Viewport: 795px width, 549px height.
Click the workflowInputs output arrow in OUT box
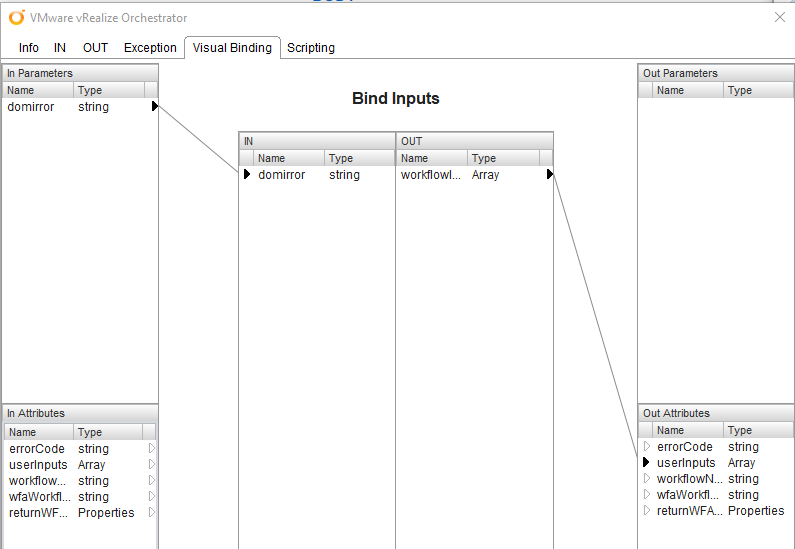pyautogui.click(x=549, y=174)
